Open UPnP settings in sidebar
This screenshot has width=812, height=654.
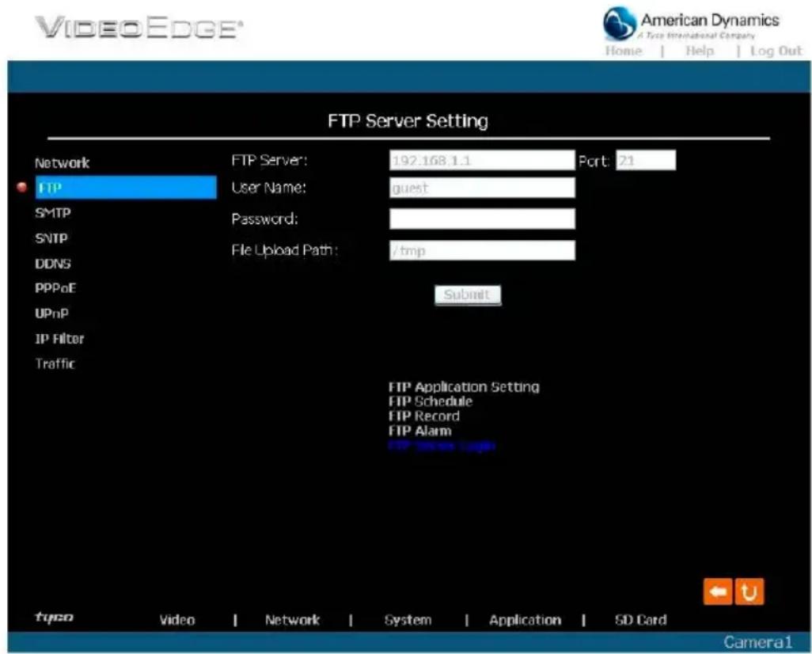(x=51, y=314)
